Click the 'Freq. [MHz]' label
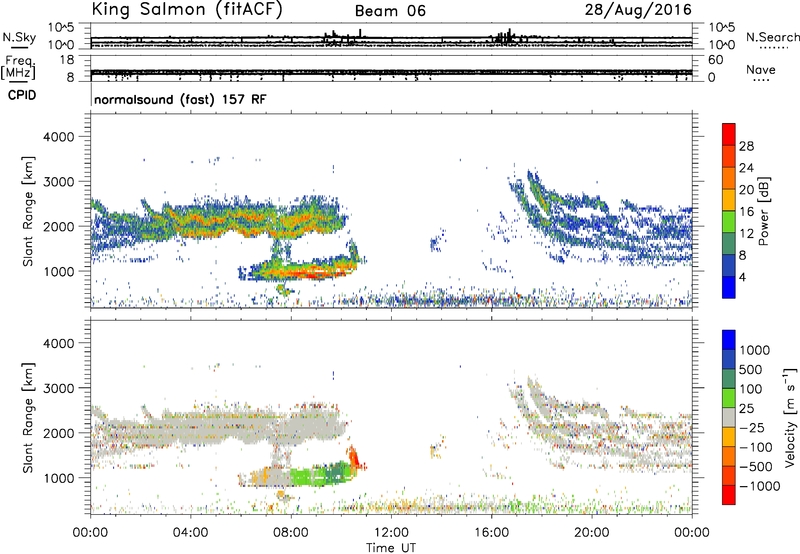The width and height of the screenshot is (800, 554). [18, 68]
